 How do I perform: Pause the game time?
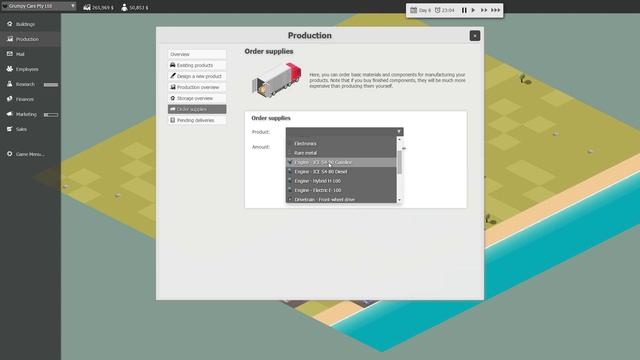coord(464,10)
